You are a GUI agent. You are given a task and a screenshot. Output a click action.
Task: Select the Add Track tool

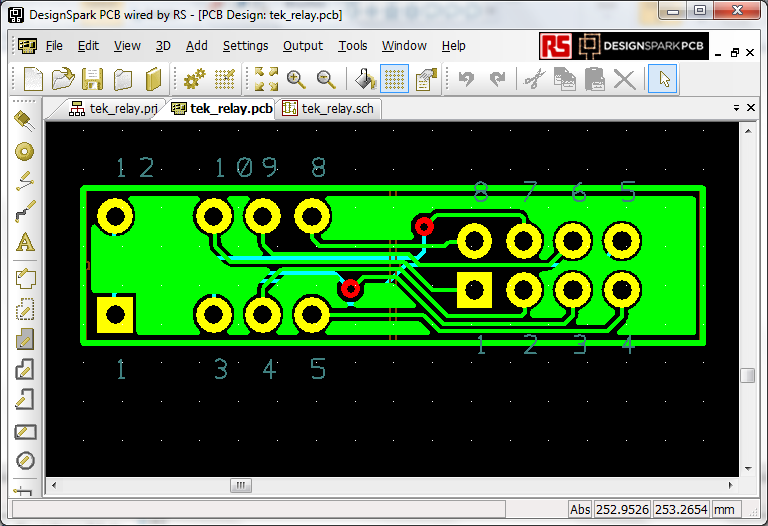[25, 181]
